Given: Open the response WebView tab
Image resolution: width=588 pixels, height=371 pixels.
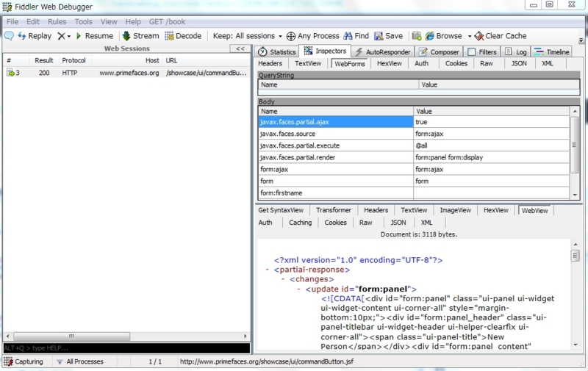Looking at the screenshot, I should pyautogui.click(x=535, y=211).
